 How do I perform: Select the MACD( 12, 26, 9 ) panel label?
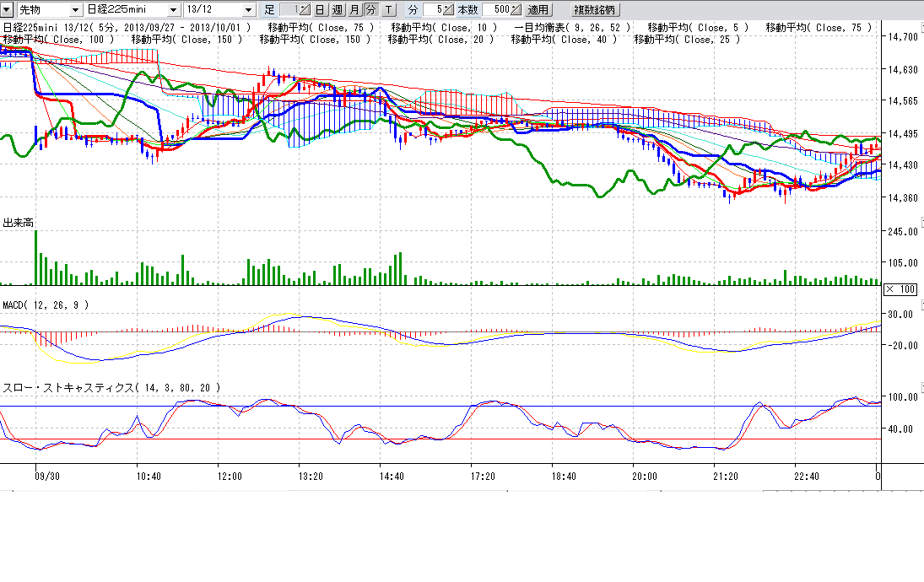point(46,304)
